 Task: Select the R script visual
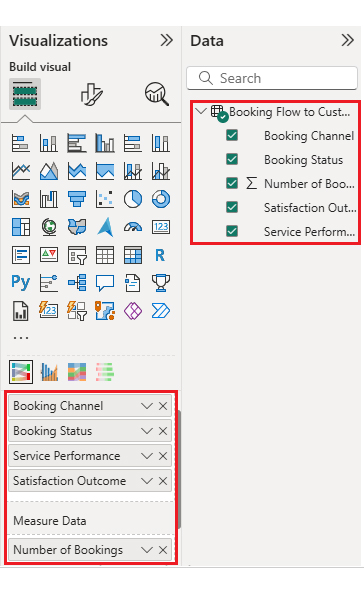point(161,255)
